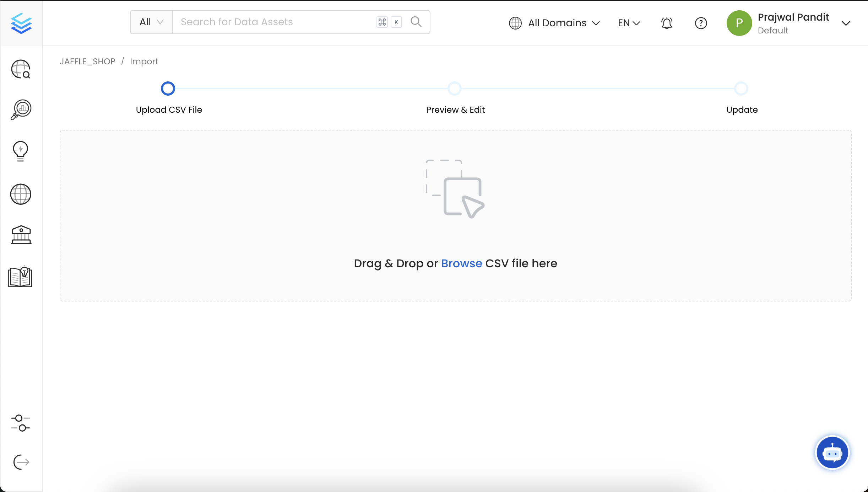Open notifications via the bell icon
Viewport: 868px width, 492px height.
point(666,23)
